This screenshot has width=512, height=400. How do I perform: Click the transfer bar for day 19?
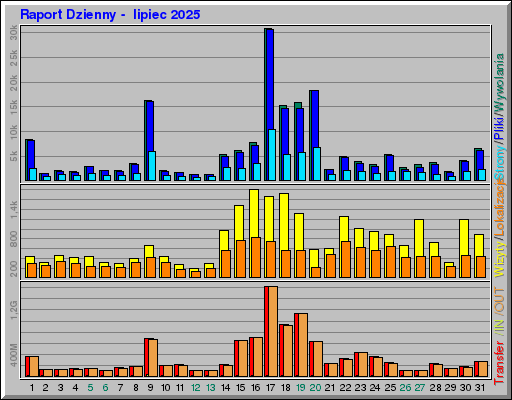pos(301,345)
